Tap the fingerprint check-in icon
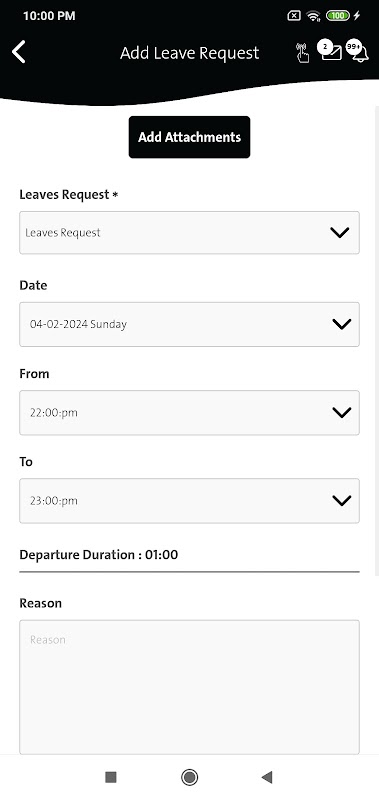 point(302,53)
